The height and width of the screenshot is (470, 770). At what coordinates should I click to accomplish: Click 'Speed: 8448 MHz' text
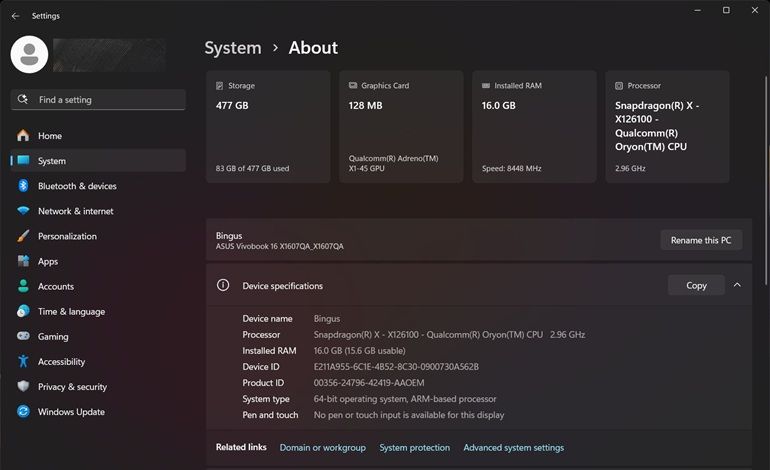512,168
